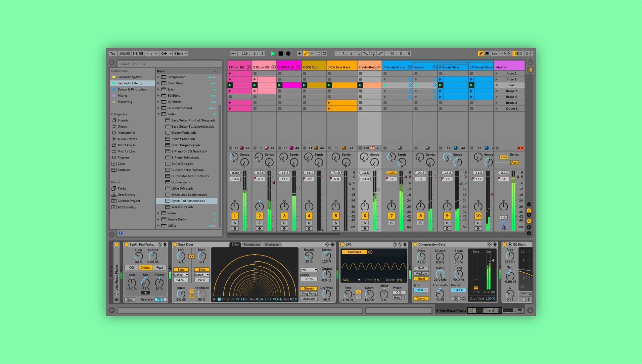This screenshot has height=364, width=642.
Task: Adjust track 1 Drum Kit pan knob
Action: coord(235,206)
